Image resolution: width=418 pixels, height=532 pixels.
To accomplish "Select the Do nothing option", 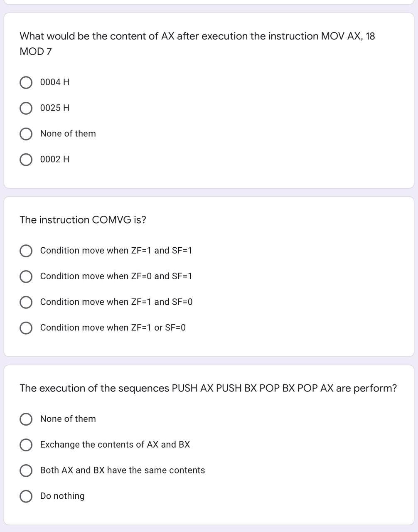I will (x=26, y=496).
